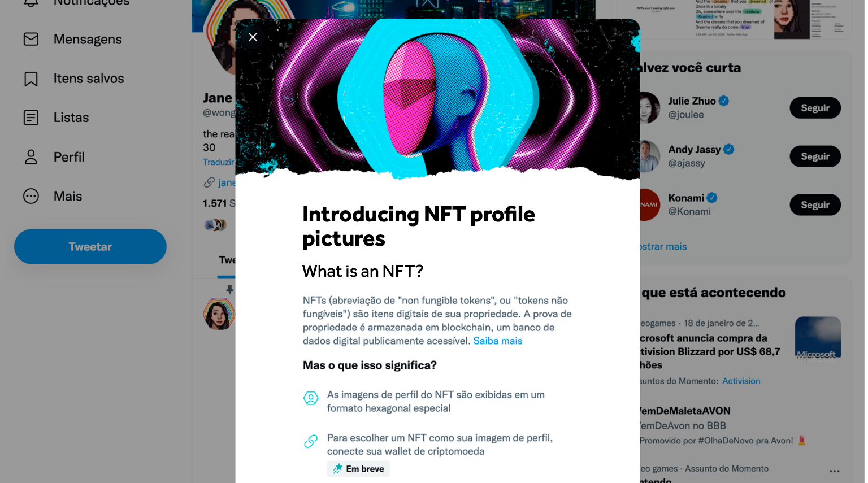Click the Tweetar button
868x483 pixels.
coord(90,246)
